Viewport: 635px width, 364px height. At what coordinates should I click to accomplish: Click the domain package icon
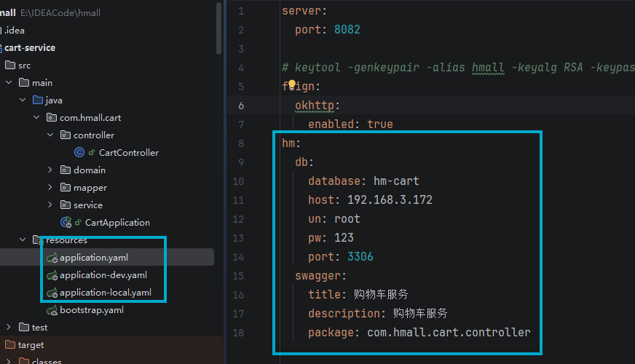[x=66, y=170]
